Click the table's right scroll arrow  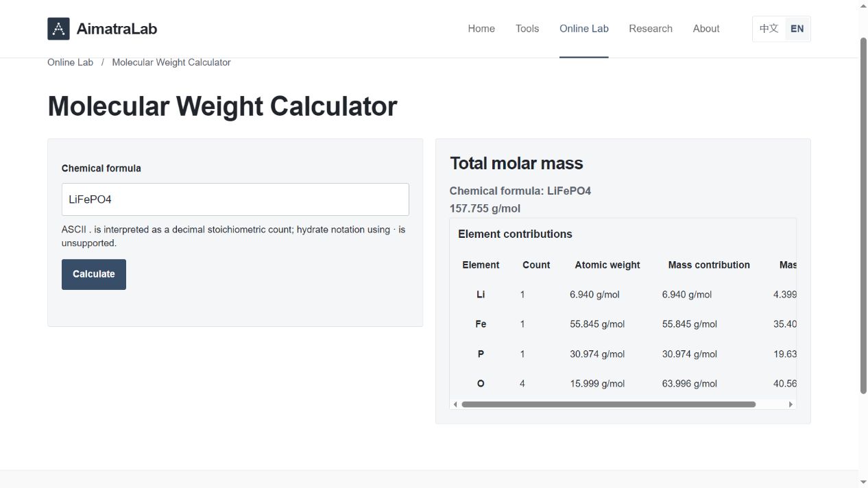point(791,404)
